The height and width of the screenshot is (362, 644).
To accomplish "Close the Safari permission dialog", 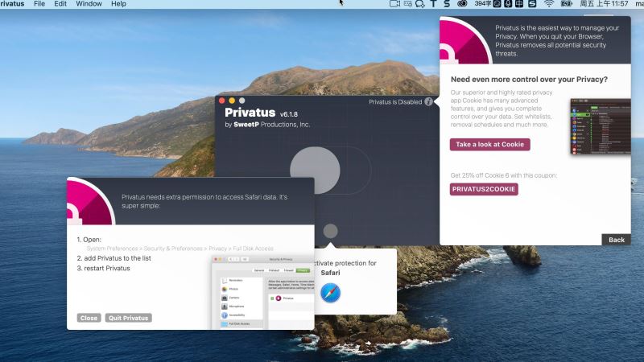I will pos(89,318).
